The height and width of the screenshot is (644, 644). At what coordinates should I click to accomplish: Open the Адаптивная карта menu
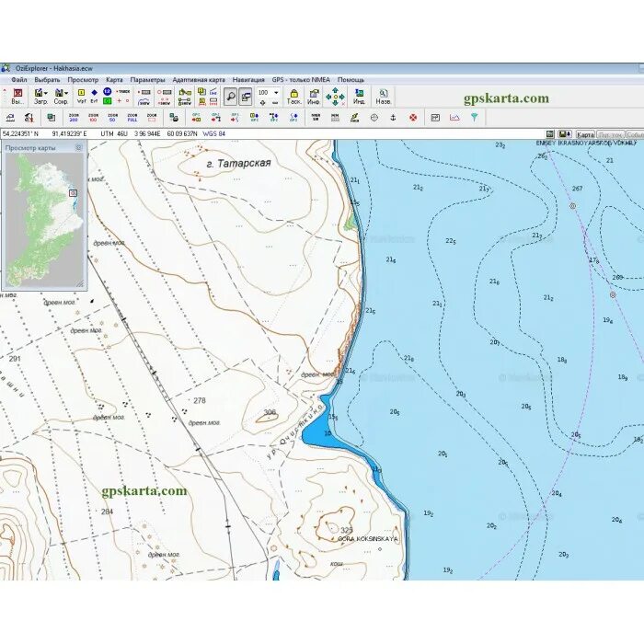pos(199,80)
